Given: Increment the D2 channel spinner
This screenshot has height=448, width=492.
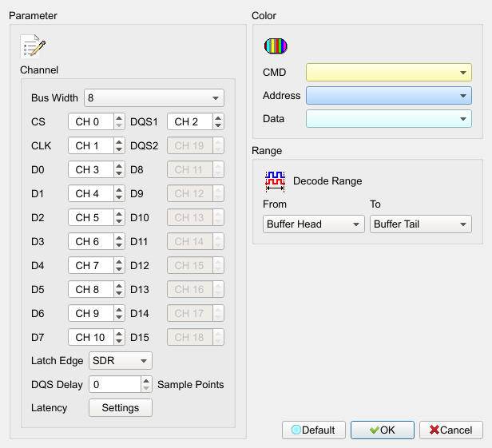Looking at the screenshot, I should coord(119,214).
